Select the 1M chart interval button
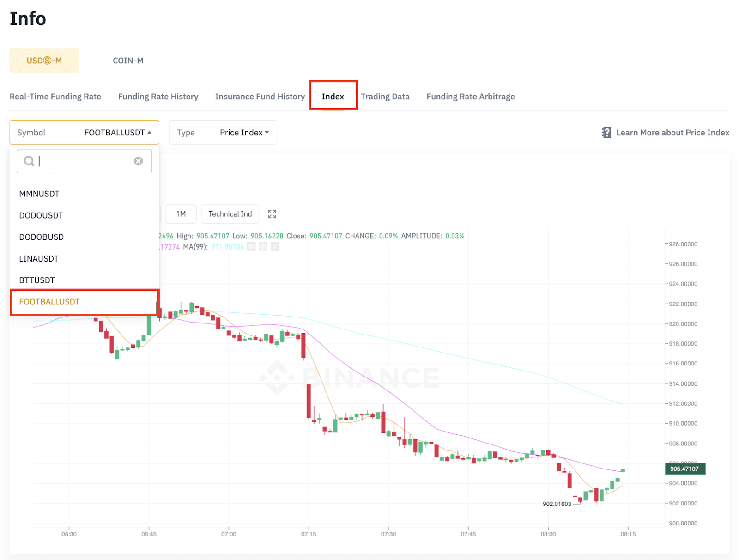This screenshot has width=739, height=560. pos(181,214)
